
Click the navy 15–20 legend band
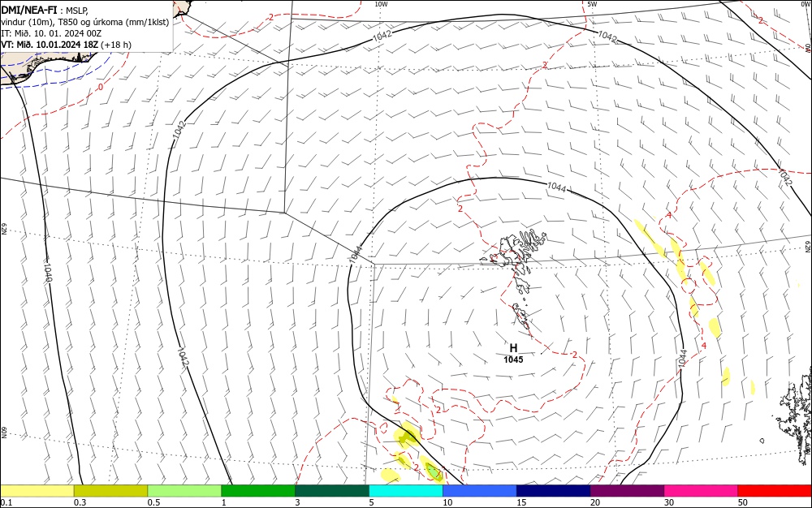click(x=554, y=491)
